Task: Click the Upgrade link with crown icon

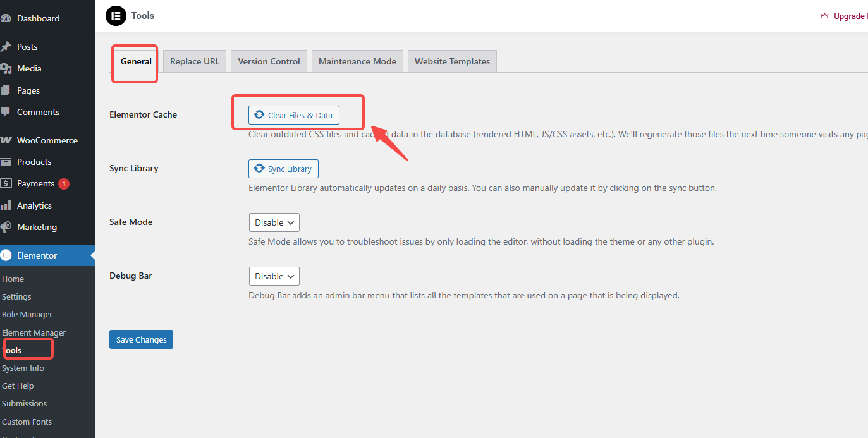Action: 847,16
